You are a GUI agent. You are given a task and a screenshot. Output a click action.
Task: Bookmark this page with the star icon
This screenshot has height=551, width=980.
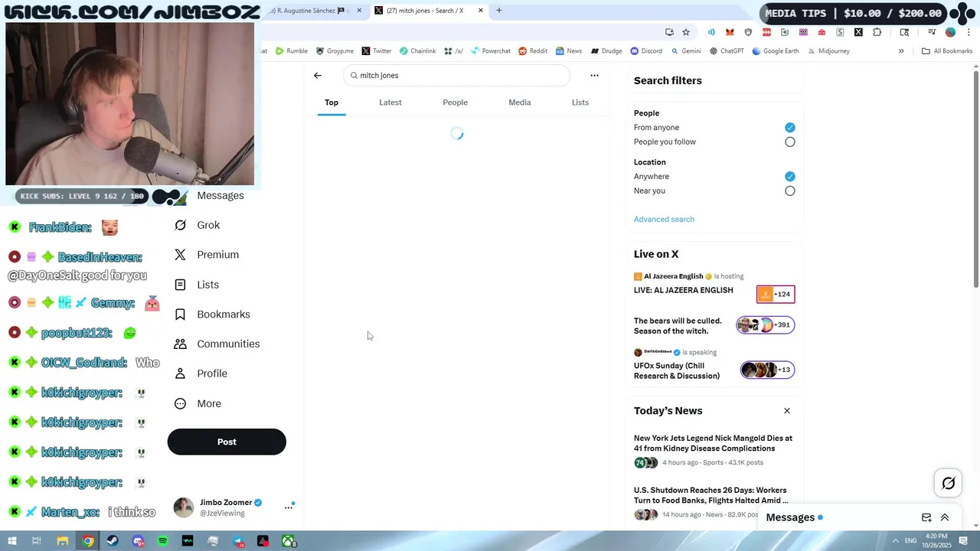pyautogui.click(x=686, y=32)
